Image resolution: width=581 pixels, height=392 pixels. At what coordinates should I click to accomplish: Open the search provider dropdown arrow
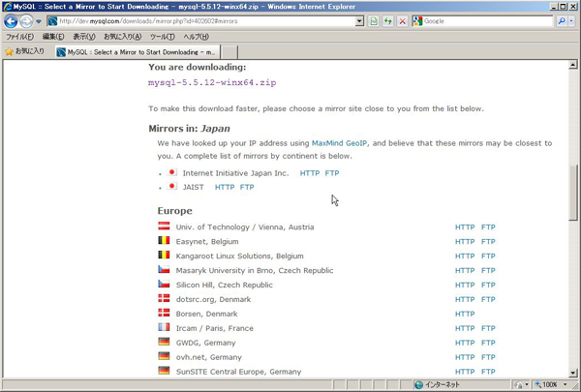pyautogui.click(x=571, y=21)
